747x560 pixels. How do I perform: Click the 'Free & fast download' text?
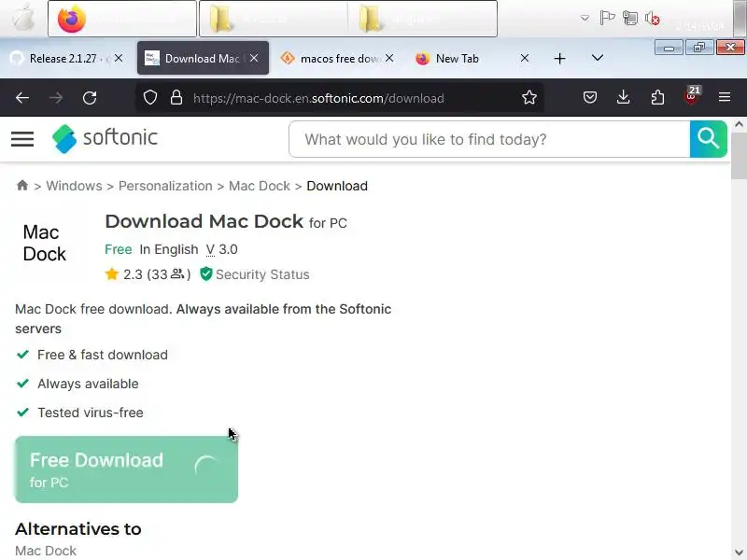pyautogui.click(x=103, y=355)
